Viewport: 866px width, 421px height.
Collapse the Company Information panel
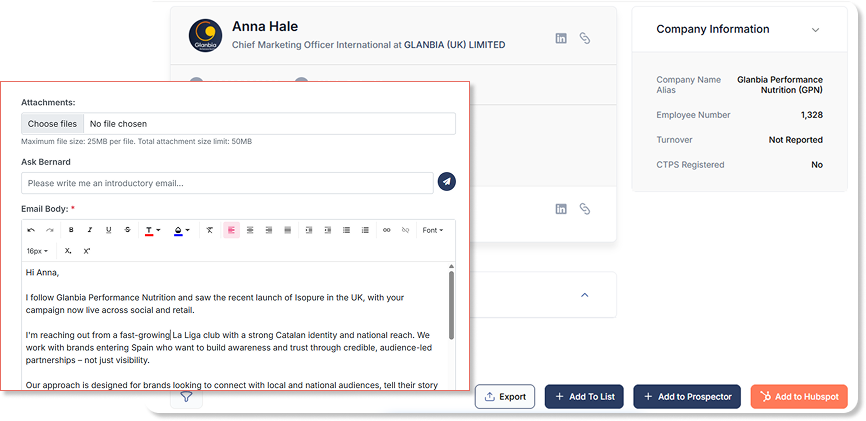pos(815,30)
